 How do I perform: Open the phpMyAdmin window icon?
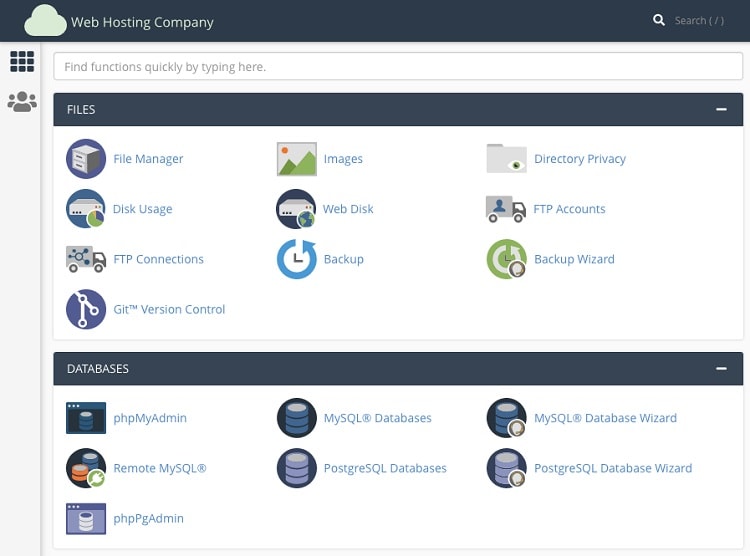pos(86,418)
